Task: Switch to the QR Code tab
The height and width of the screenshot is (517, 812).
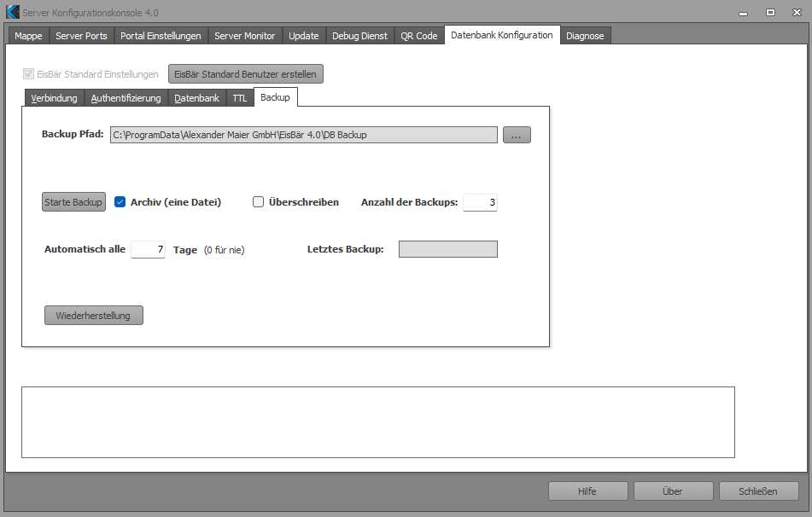Action: click(419, 36)
